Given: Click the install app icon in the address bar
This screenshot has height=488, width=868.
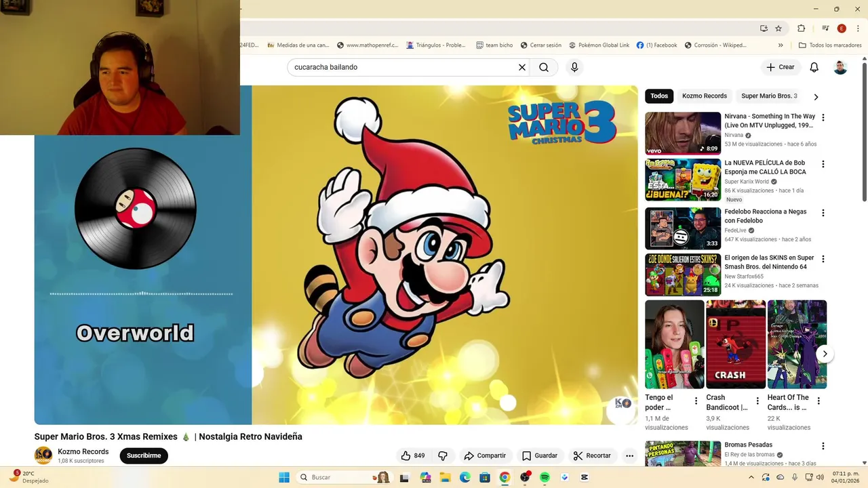Looking at the screenshot, I should tap(764, 28).
